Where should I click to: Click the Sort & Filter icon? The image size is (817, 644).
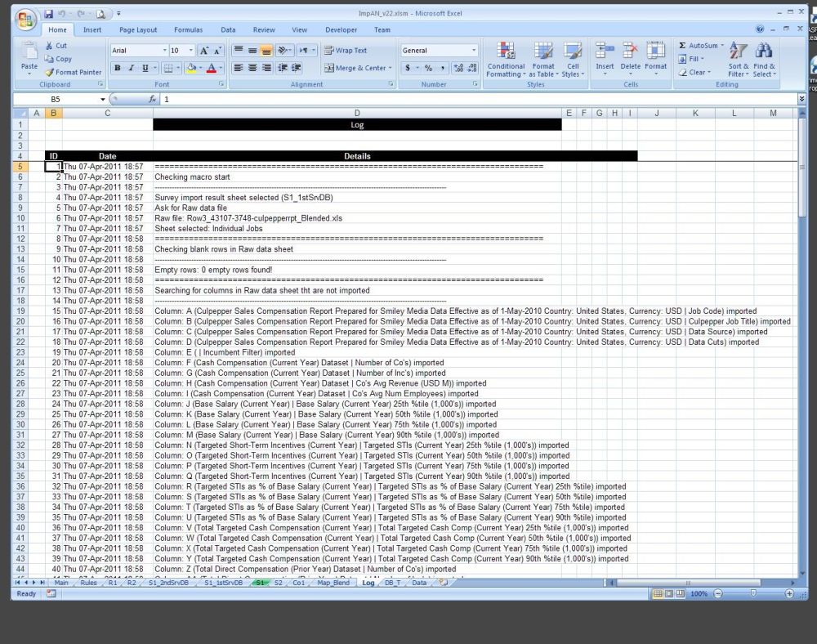(x=738, y=59)
